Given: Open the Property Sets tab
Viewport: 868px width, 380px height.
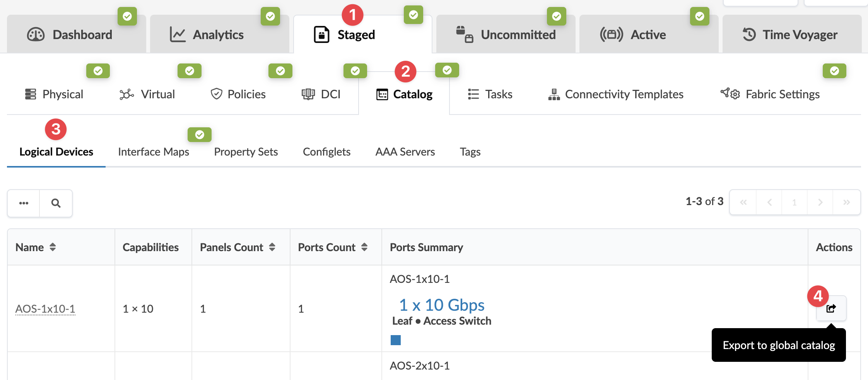Looking at the screenshot, I should point(246,152).
